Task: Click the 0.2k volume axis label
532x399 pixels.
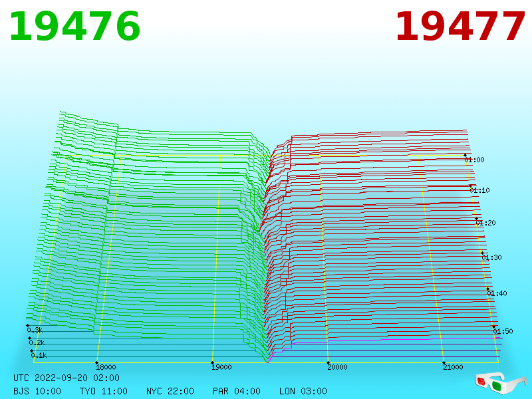Action: coord(37,342)
